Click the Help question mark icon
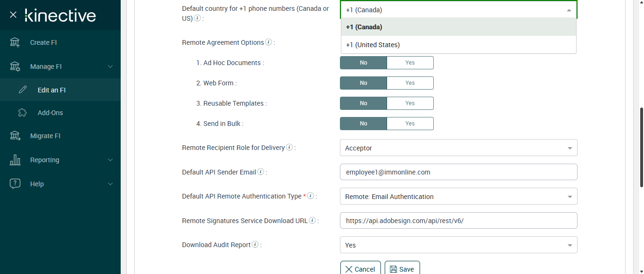This screenshot has height=274, width=644. [15, 184]
